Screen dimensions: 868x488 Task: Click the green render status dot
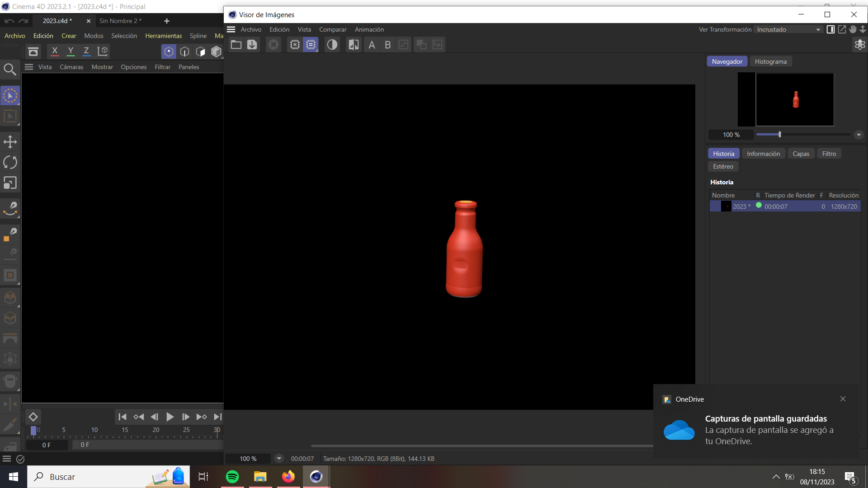coord(759,206)
